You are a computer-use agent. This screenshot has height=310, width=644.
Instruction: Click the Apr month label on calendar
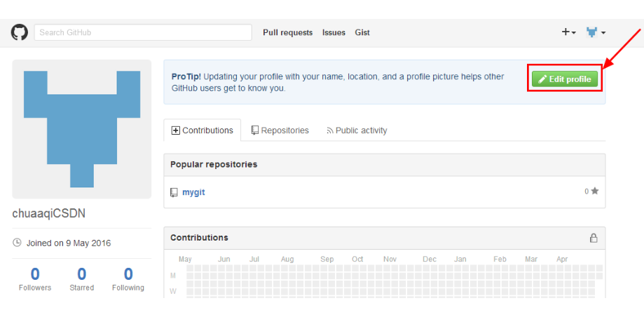(x=562, y=260)
